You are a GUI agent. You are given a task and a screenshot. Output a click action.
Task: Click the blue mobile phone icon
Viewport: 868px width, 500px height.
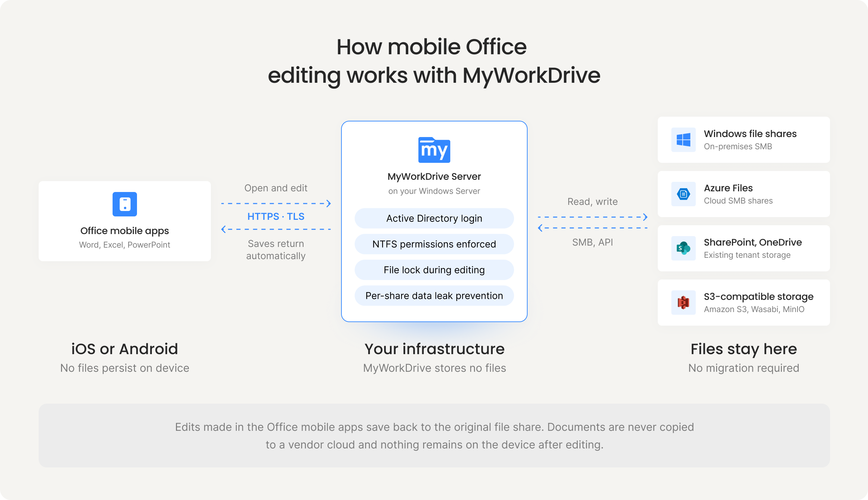point(124,204)
